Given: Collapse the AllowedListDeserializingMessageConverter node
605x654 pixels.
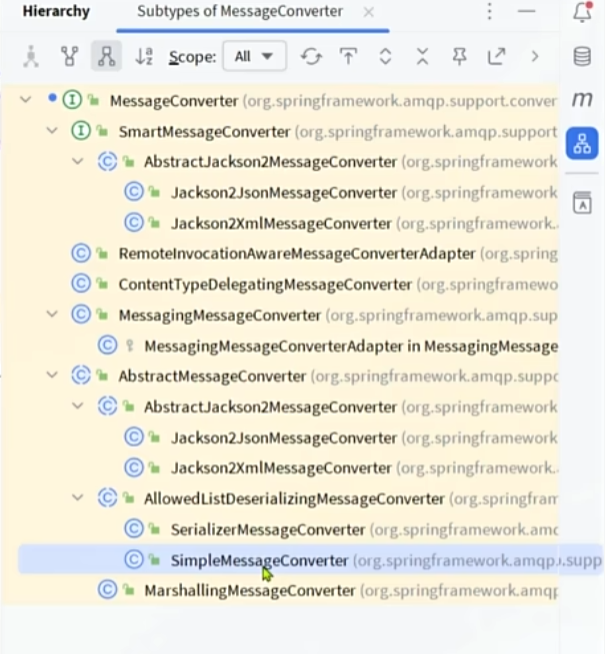Looking at the screenshot, I should click(78, 497).
